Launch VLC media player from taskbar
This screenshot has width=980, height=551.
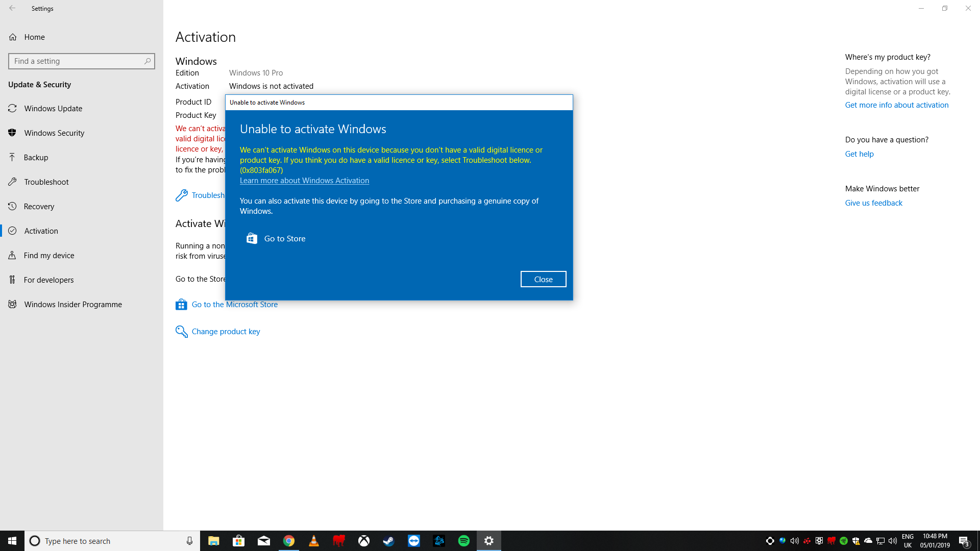pyautogui.click(x=314, y=541)
